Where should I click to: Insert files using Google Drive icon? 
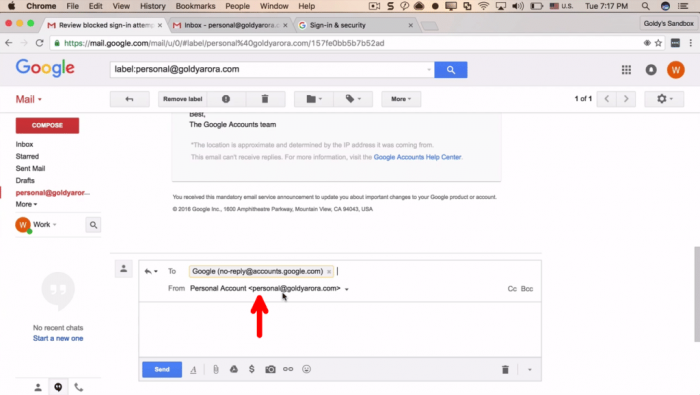point(233,369)
